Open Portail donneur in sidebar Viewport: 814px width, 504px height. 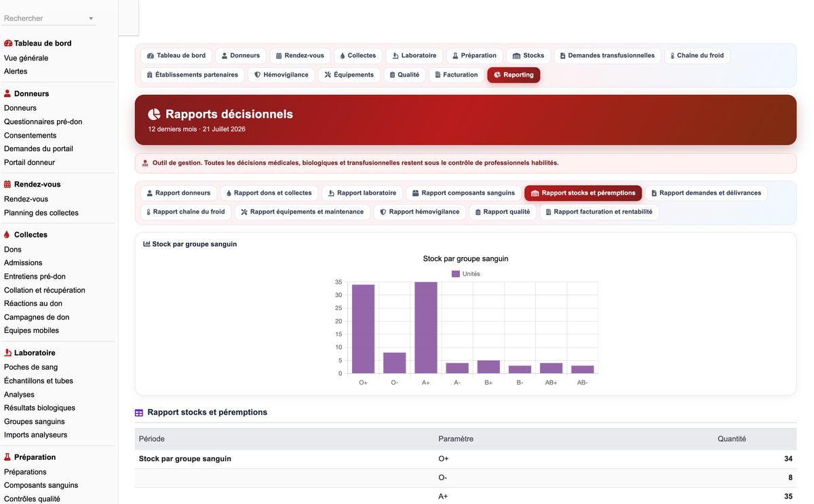click(30, 163)
